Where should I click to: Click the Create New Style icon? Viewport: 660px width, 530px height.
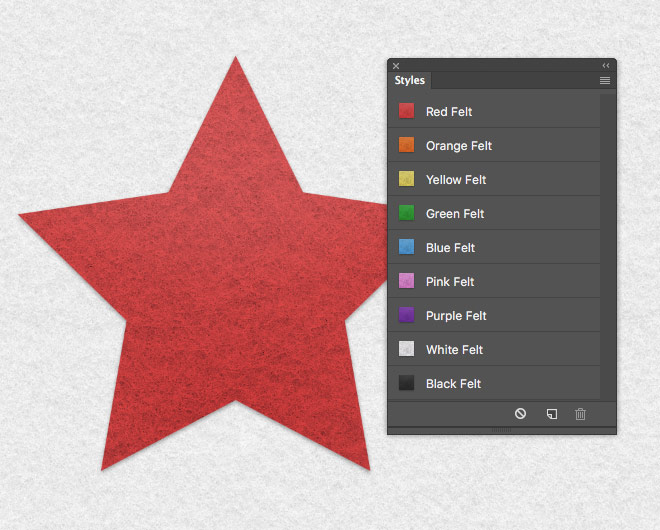tap(552, 414)
